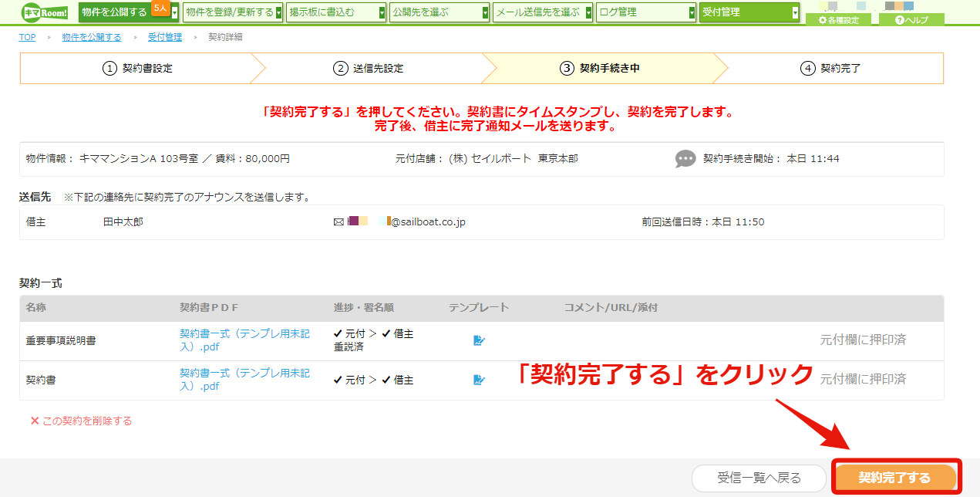Image resolution: width=980 pixels, height=497 pixels.
Task: Click the 進捗・署名順 column header
Action: tap(364, 308)
